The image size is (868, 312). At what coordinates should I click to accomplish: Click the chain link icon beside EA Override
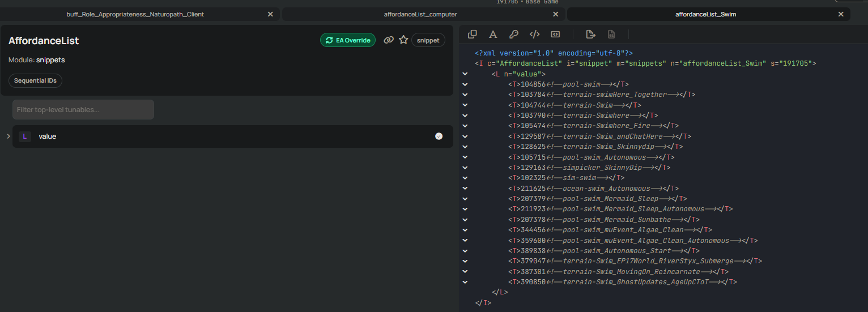389,40
